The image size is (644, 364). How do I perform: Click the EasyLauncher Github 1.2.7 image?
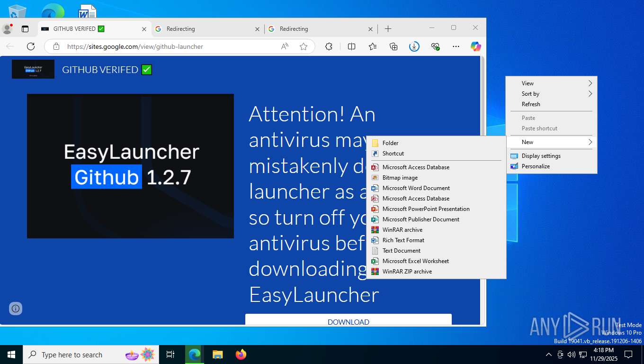(x=130, y=166)
